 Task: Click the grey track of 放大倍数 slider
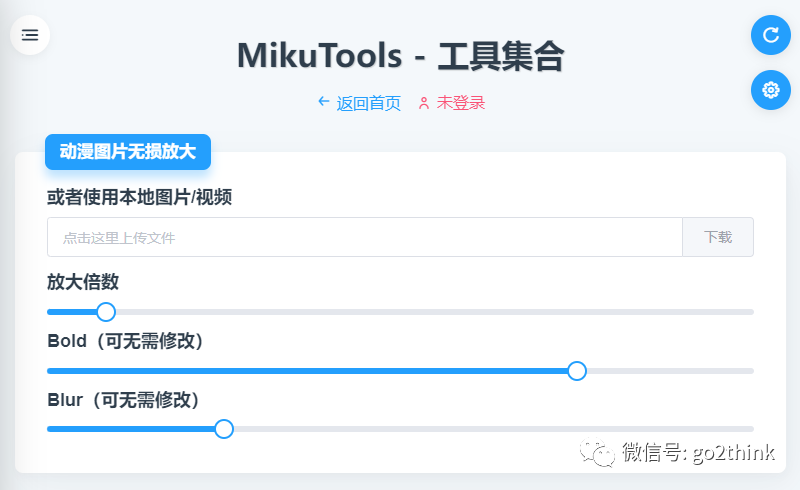pos(434,312)
